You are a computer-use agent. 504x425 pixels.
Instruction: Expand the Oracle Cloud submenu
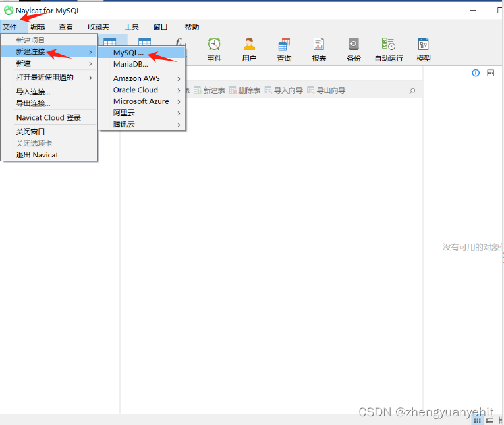[142, 90]
